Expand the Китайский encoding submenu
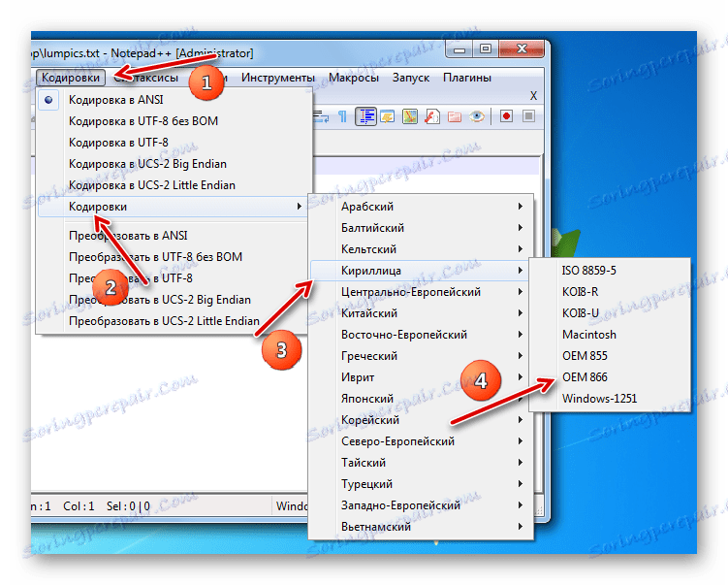 pos(421,313)
